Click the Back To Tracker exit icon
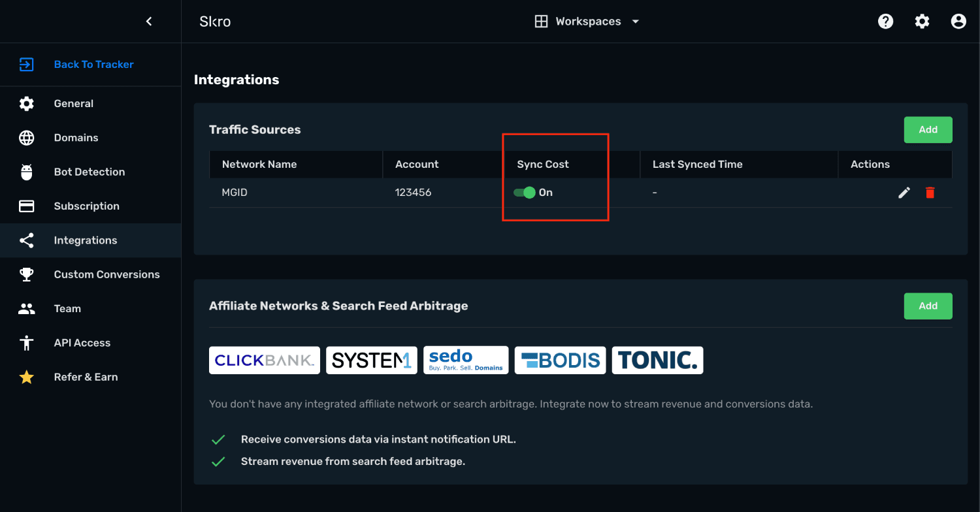The width and height of the screenshot is (980, 512). (x=26, y=64)
